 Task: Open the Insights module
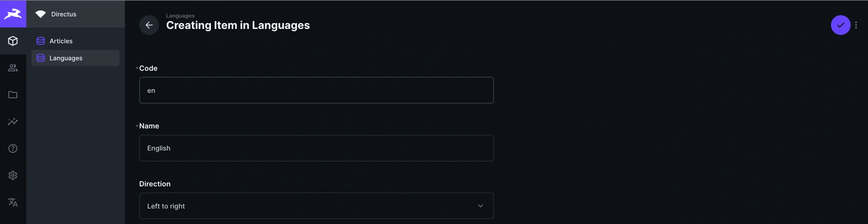point(13,122)
